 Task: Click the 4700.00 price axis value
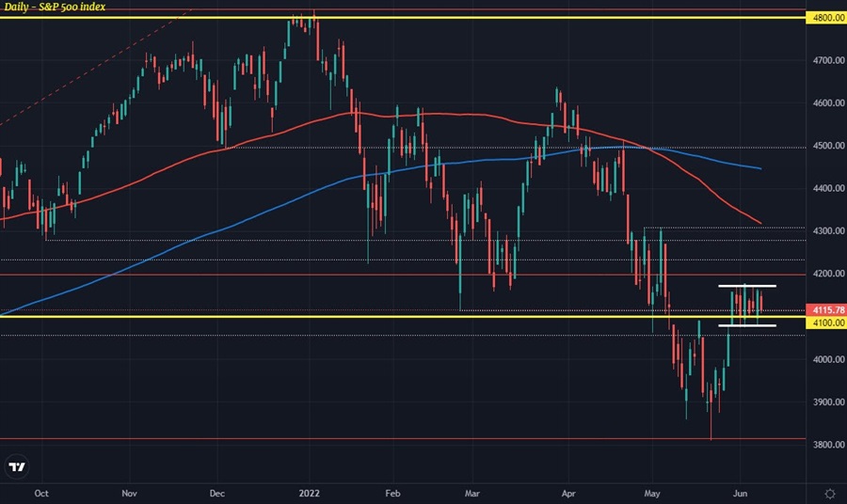point(828,60)
